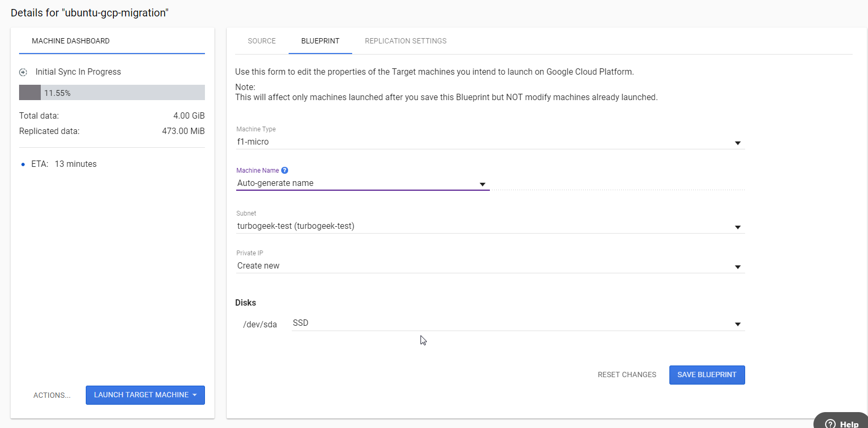The width and height of the screenshot is (868, 428).
Task: Click the Save Blueprint button
Action: pos(707,375)
